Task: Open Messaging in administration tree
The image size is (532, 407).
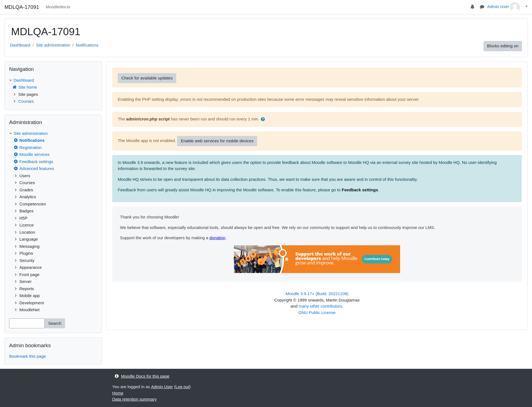Action: click(x=29, y=246)
